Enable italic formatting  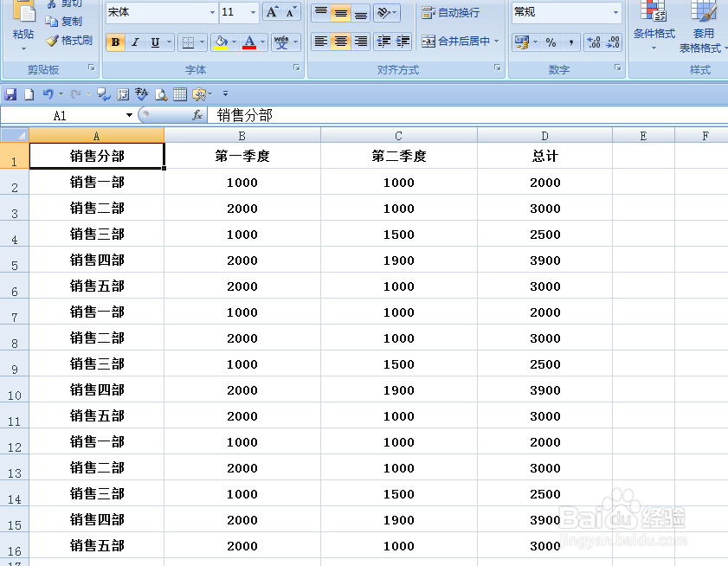(x=135, y=41)
